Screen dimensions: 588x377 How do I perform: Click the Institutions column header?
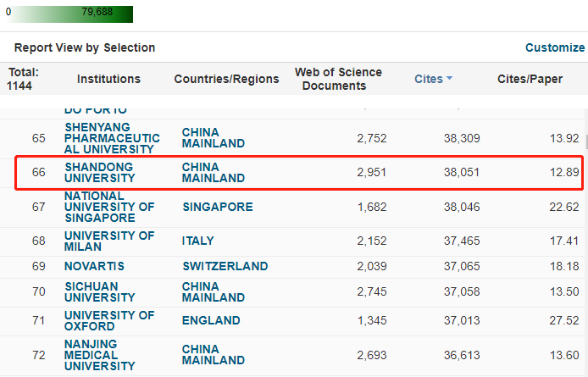tap(108, 79)
